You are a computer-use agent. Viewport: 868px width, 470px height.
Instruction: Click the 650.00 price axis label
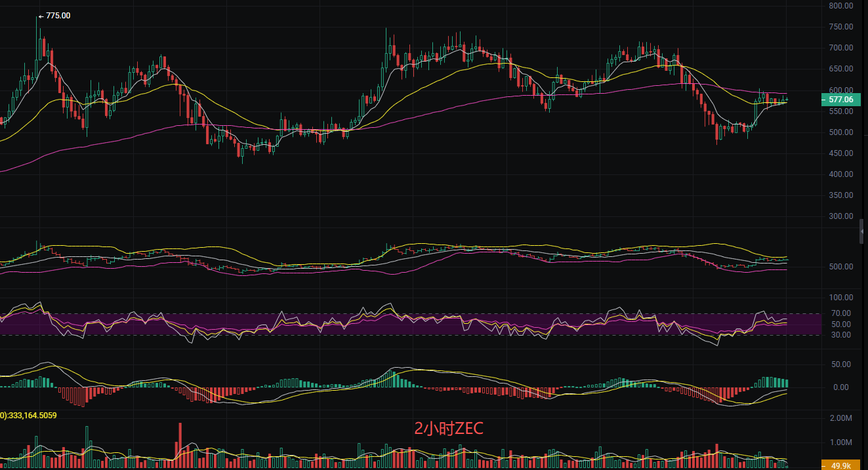click(x=840, y=69)
